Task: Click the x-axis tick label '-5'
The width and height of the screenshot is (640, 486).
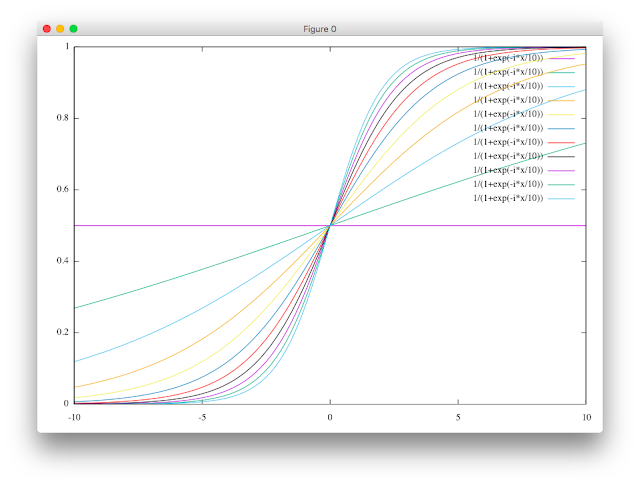Action: [x=202, y=417]
